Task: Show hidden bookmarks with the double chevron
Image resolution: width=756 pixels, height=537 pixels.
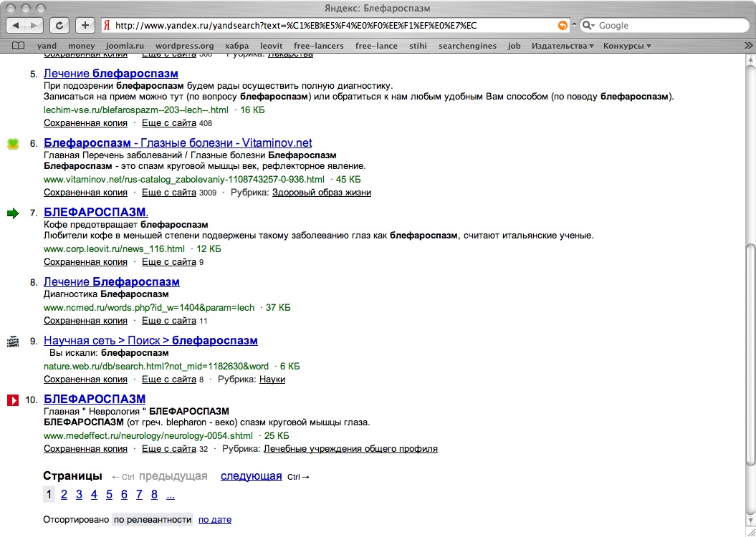Action: point(749,46)
